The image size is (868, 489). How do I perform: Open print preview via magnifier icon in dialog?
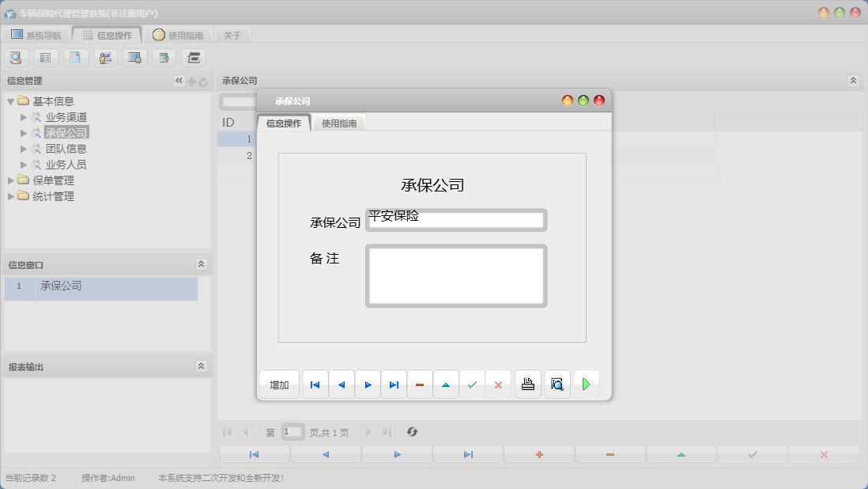[x=557, y=384]
